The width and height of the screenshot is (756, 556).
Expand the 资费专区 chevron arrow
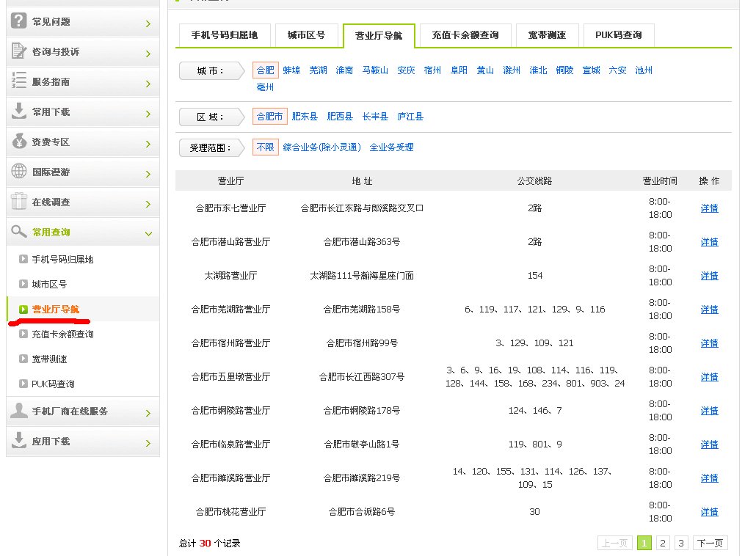148,144
